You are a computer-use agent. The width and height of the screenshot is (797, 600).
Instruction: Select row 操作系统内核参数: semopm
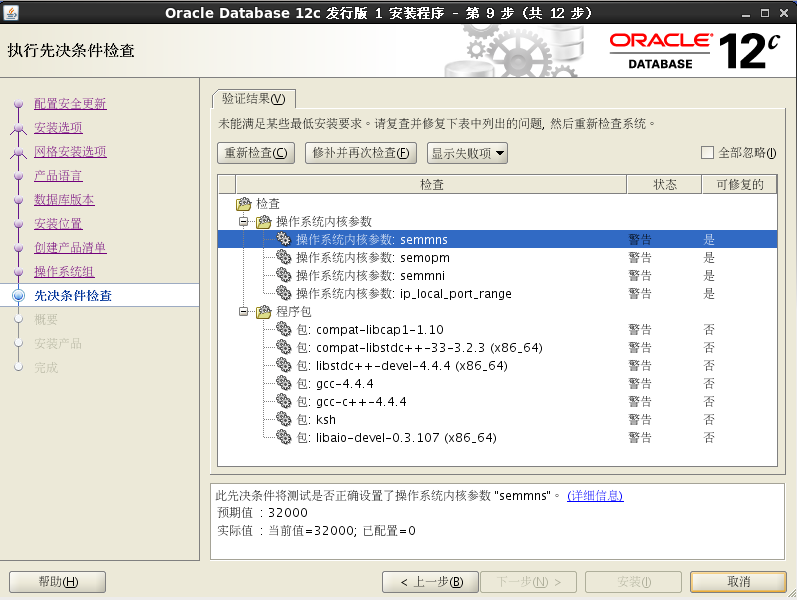(x=497, y=257)
